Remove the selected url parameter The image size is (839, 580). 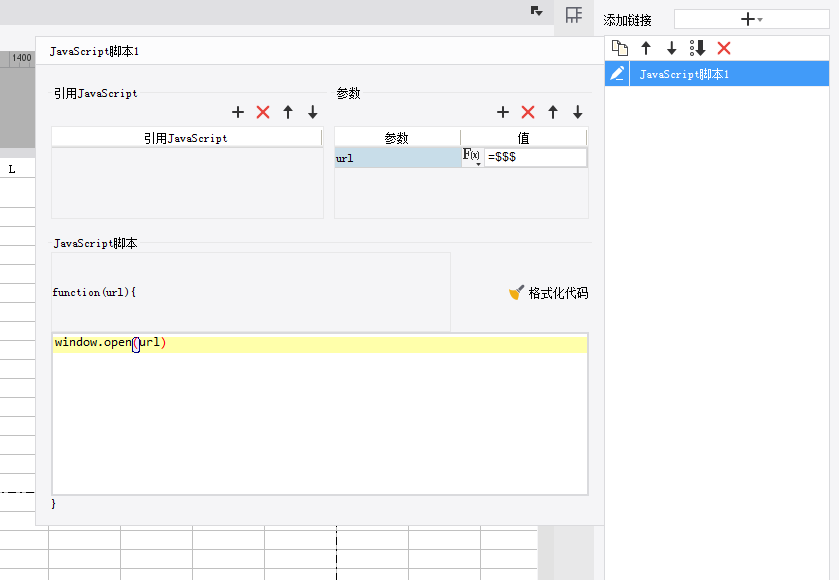point(528,112)
